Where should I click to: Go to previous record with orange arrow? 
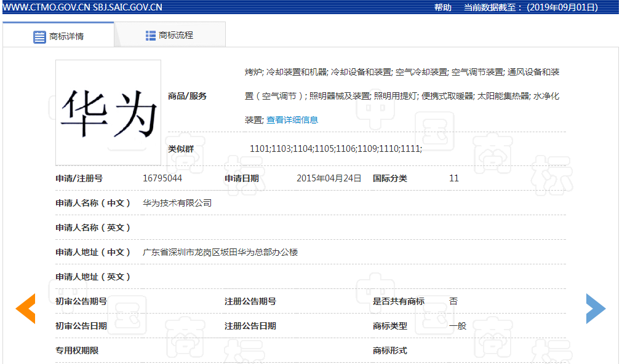coord(26,309)
